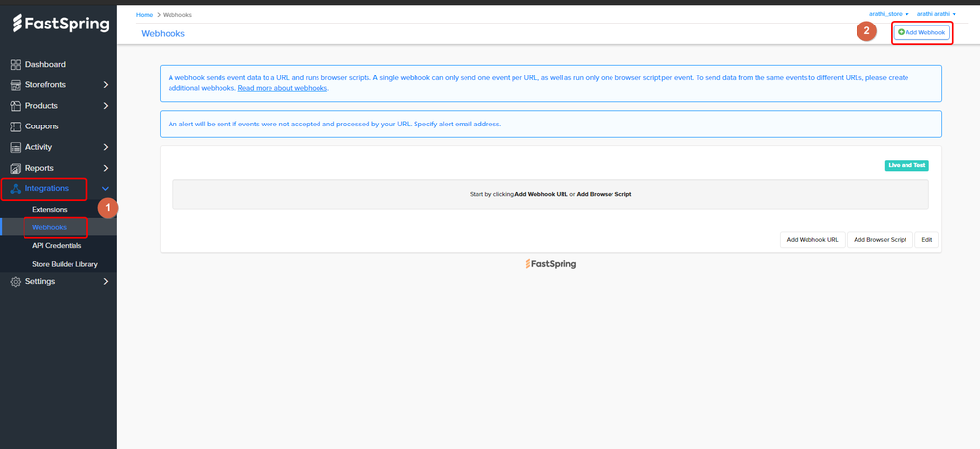980x449 pixels.
Task: Collapse the Integrations chevron
Action: point(105,189)
